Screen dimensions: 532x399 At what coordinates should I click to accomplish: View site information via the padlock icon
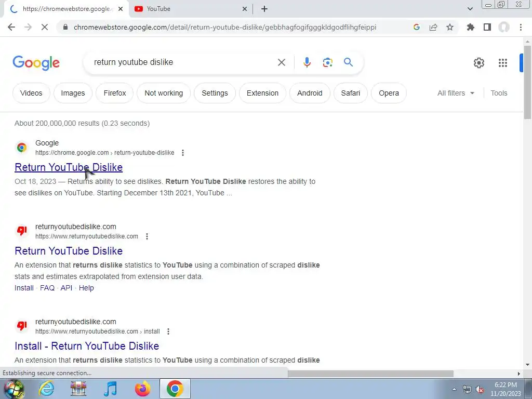click(65, 27)
